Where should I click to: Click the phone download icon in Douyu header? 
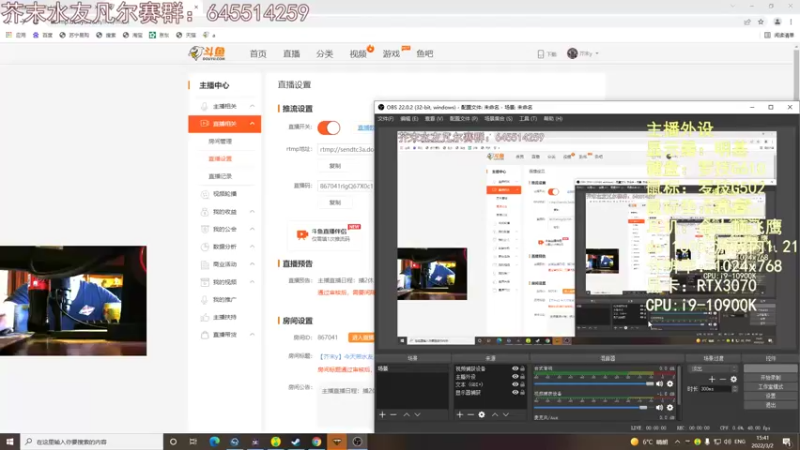[x=541, y=54]
